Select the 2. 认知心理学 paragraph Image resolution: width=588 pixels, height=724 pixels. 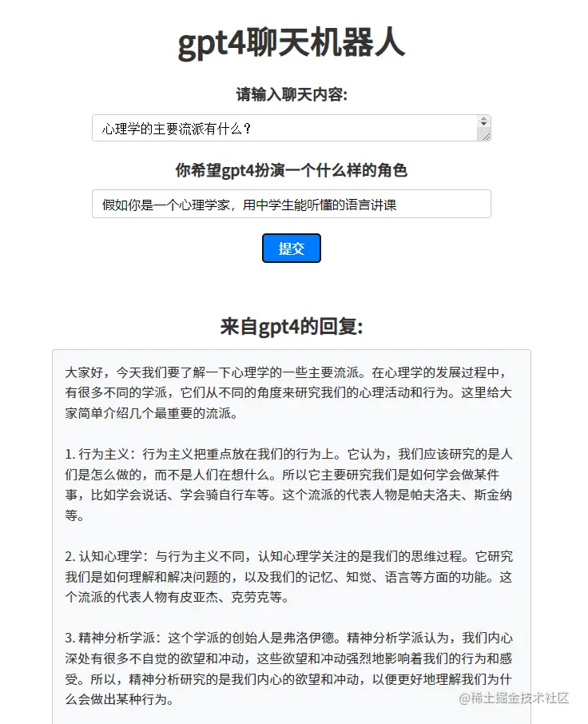click(x=288, y=577)
